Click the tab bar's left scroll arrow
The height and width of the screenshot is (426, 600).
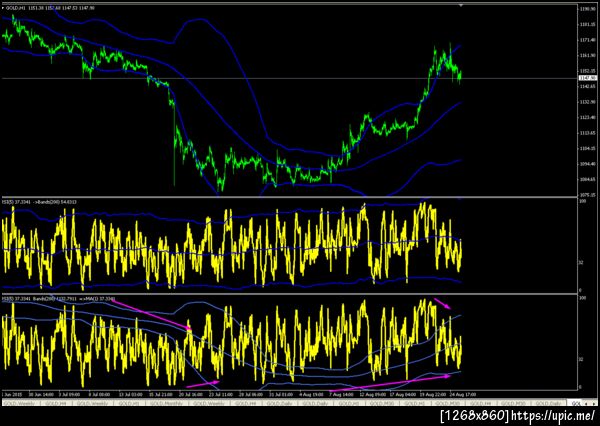(x=586, y=404)
